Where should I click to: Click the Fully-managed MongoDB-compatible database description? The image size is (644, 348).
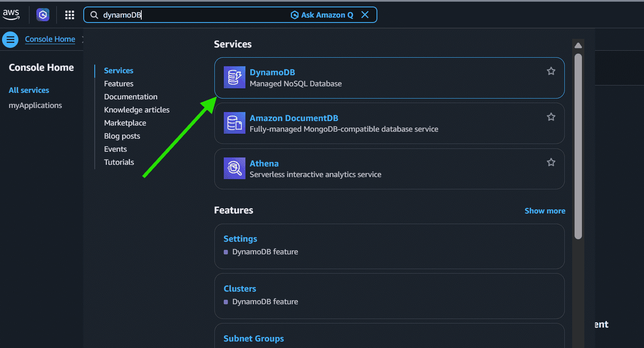tap(344, 129)
